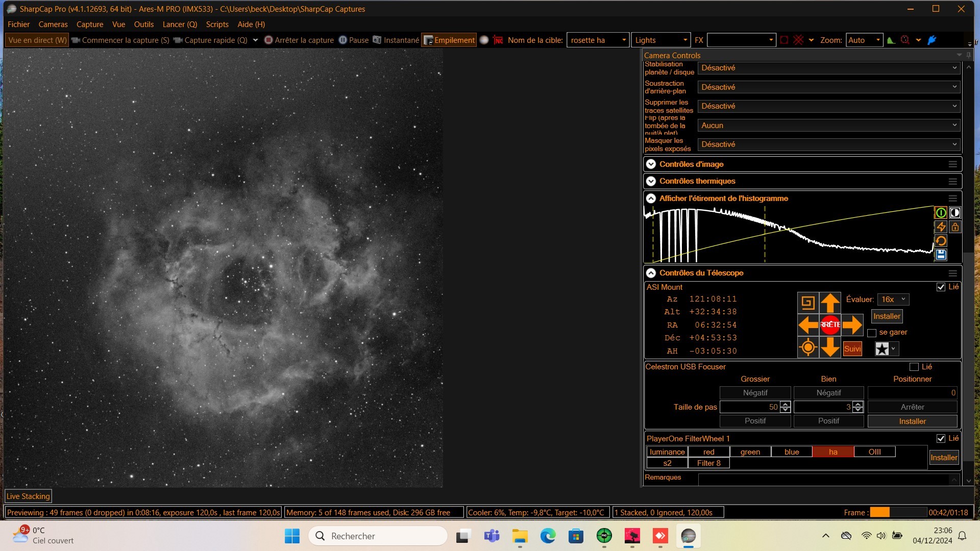This screenshot has height=551, width=980.
Task: Open the Masquer les pixels exposés dropdown
Action: 829,144
